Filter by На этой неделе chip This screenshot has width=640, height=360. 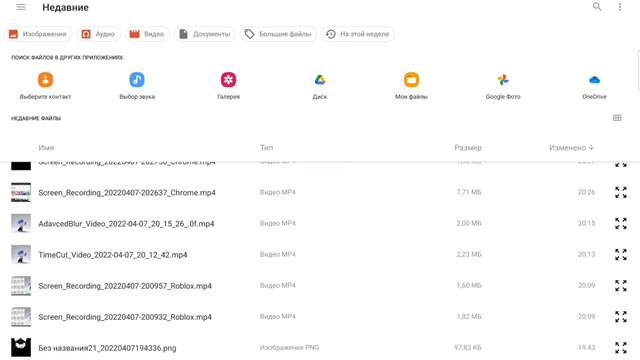pos(358,34)
